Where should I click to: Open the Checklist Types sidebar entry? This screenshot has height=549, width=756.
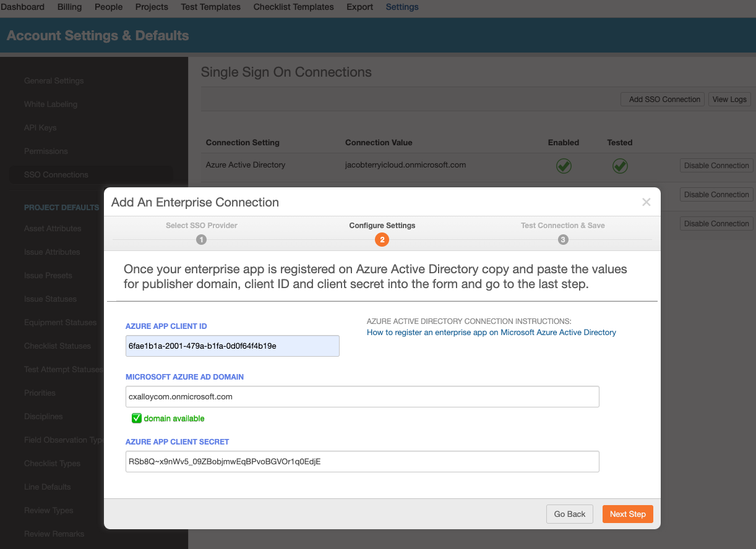[x=53, y=463]
